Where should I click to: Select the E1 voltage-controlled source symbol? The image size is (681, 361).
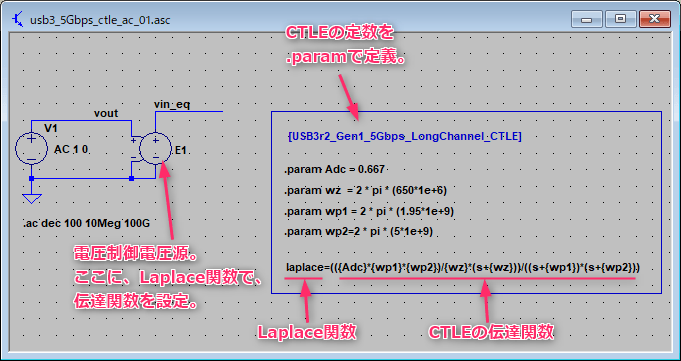[155, 149]
